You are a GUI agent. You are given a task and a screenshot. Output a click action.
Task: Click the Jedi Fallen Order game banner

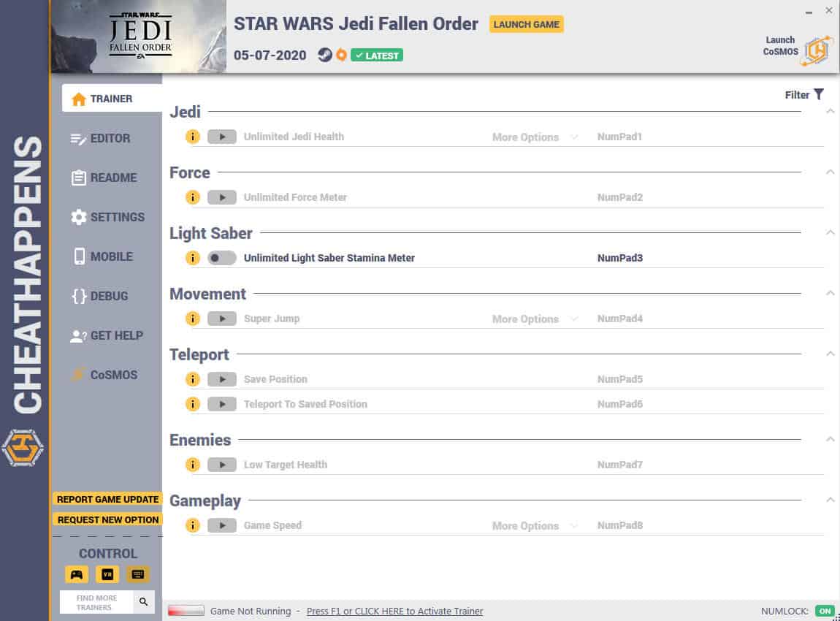[x=139, y=37]
